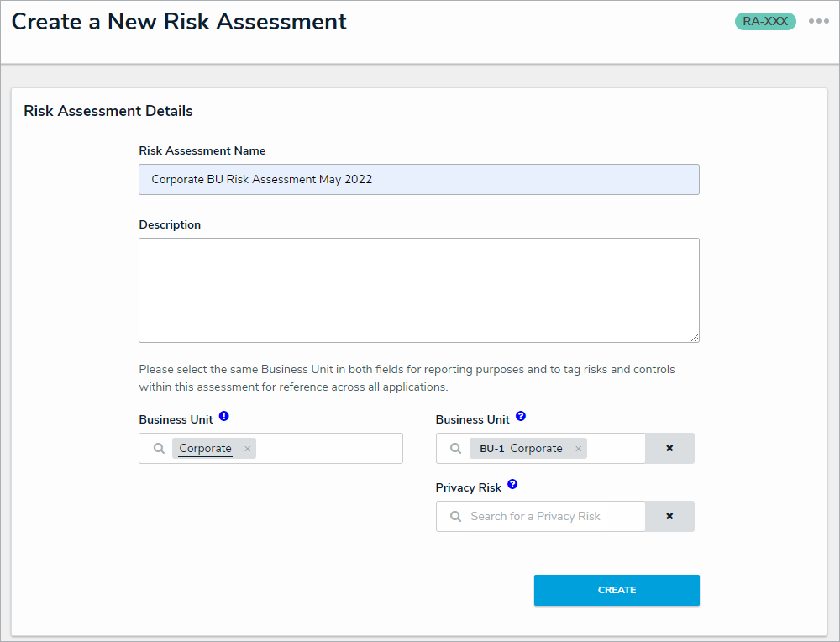Click the RA-XXX identifier badge

[765, 22]
